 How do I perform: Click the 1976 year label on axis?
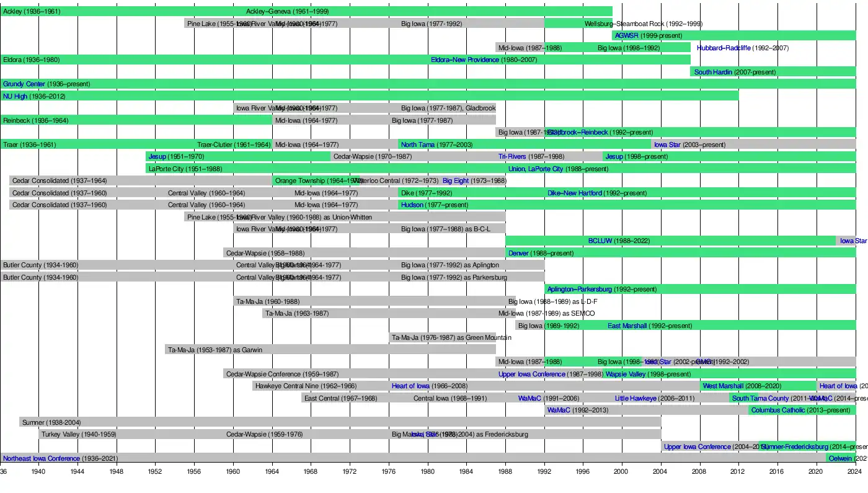[389, 472]
